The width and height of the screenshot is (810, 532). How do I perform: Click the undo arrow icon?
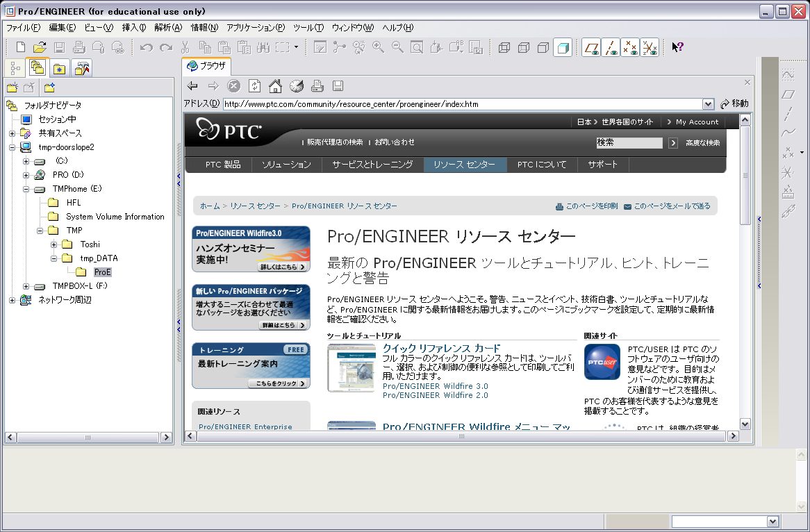[x=146, y=47]
